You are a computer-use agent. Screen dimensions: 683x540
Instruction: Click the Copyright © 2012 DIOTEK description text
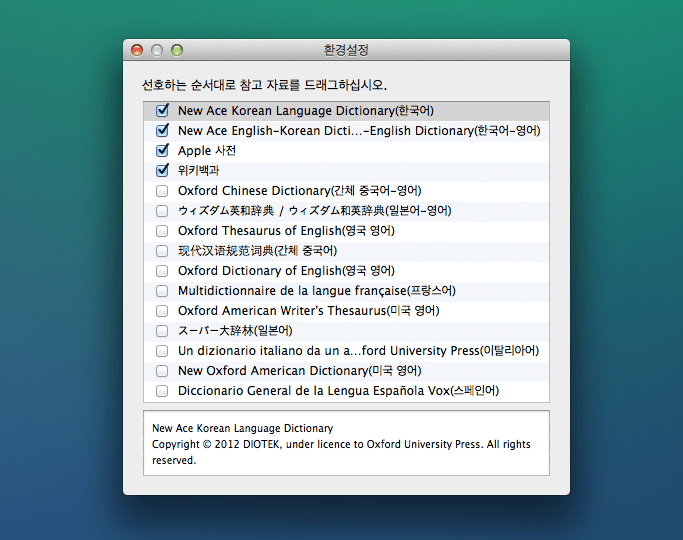(x=341, y=452)
